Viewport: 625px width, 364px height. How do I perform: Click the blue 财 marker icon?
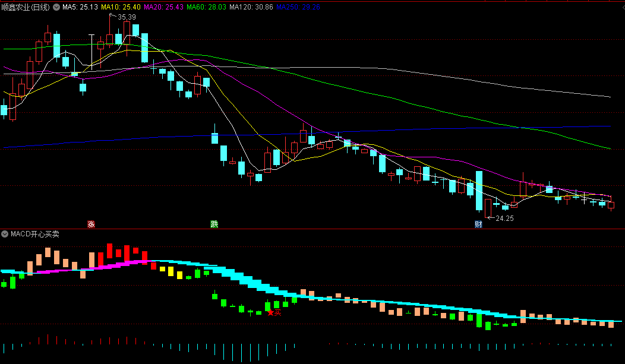[478, 224]
